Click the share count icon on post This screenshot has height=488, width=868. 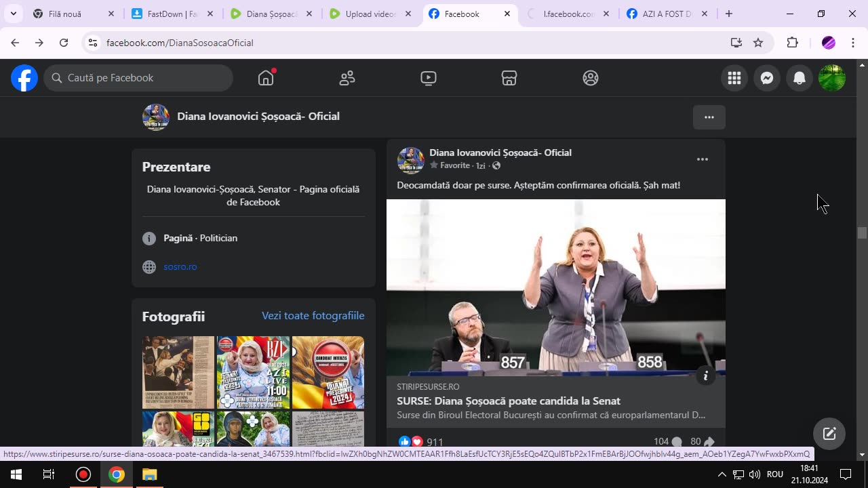coord(703,442)
